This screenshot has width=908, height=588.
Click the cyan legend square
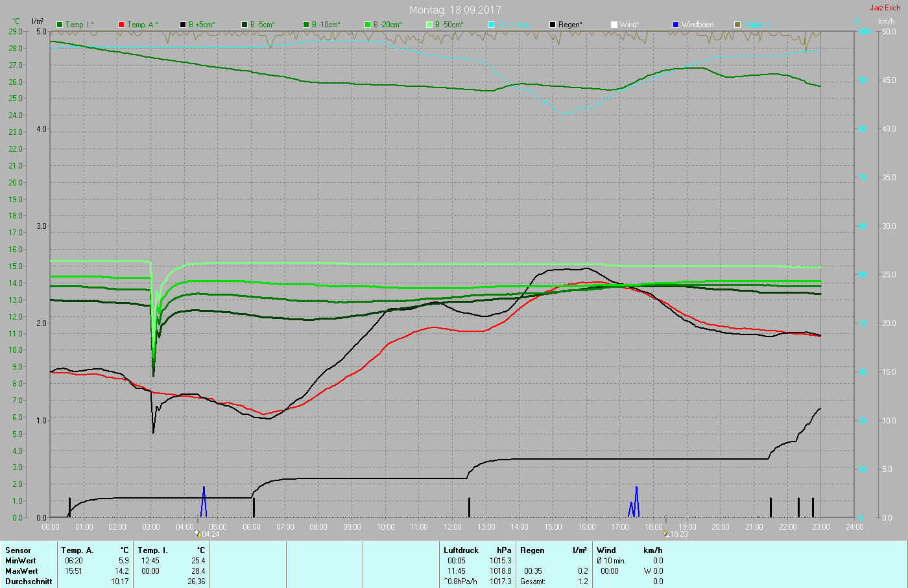(x=491, y=25)
